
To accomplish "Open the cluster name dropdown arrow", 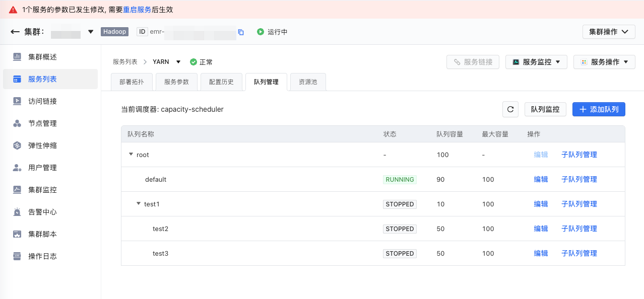I will 91,32.
